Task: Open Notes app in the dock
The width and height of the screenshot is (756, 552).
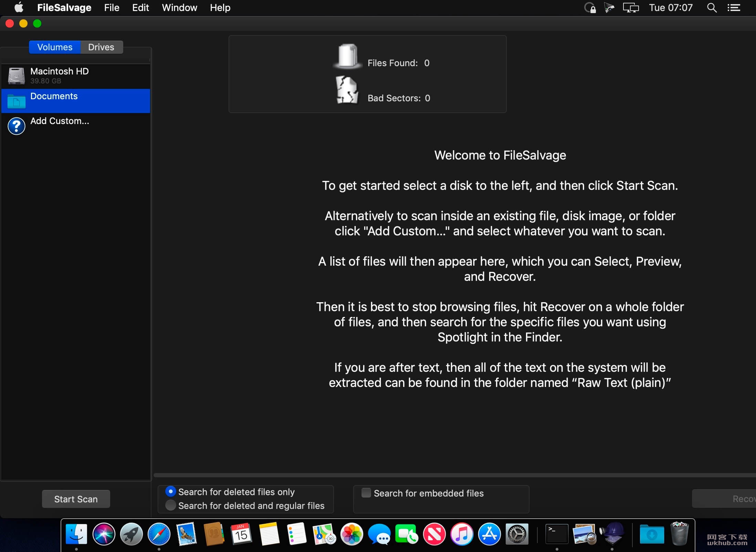Action: tap(269, 534)
